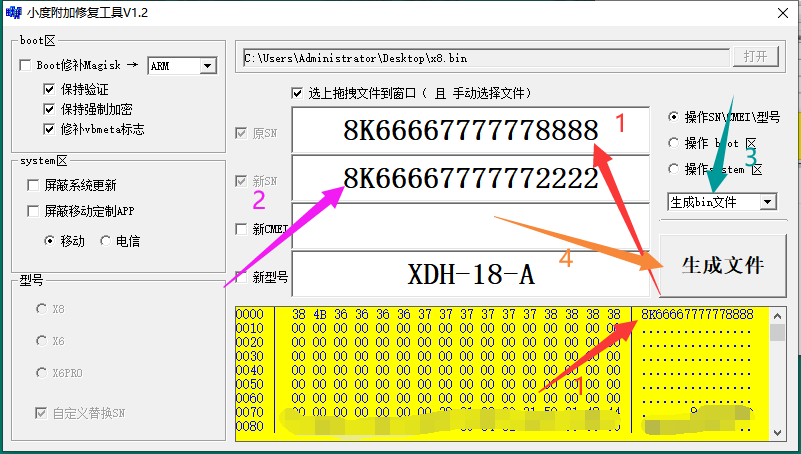Click the file path field x8.bin

click(x=486, y=58)
